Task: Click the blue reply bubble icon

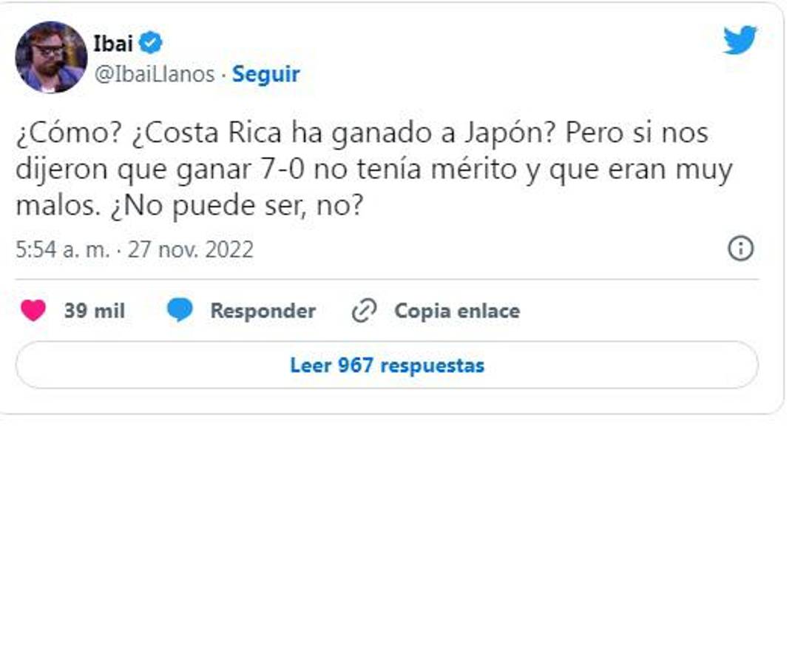Action: (180, 311)
